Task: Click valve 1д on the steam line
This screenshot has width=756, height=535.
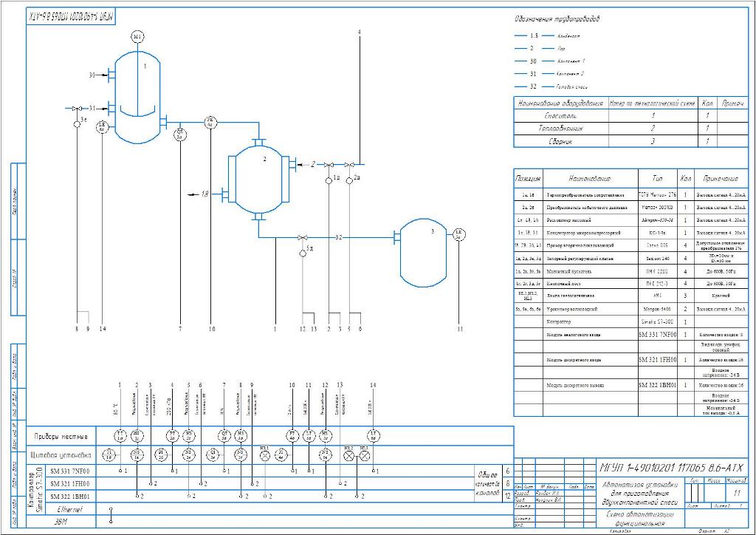Action: pyautogui.click(x=329, y=165)
